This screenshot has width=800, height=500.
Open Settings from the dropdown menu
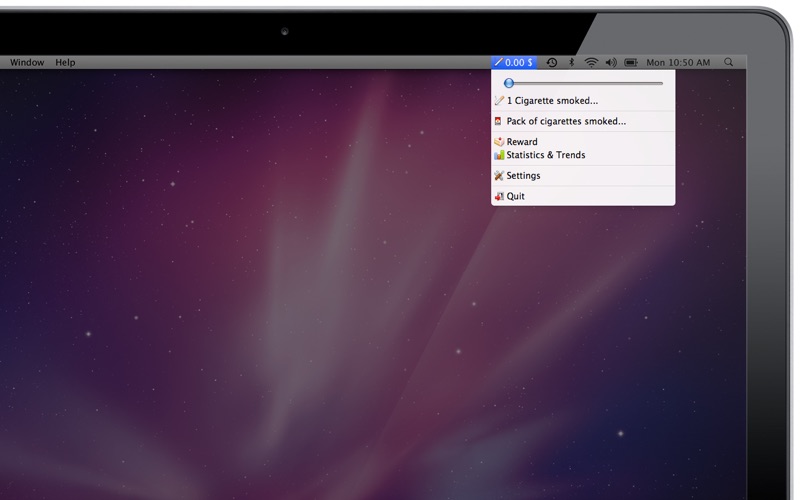tap(583, 176)
